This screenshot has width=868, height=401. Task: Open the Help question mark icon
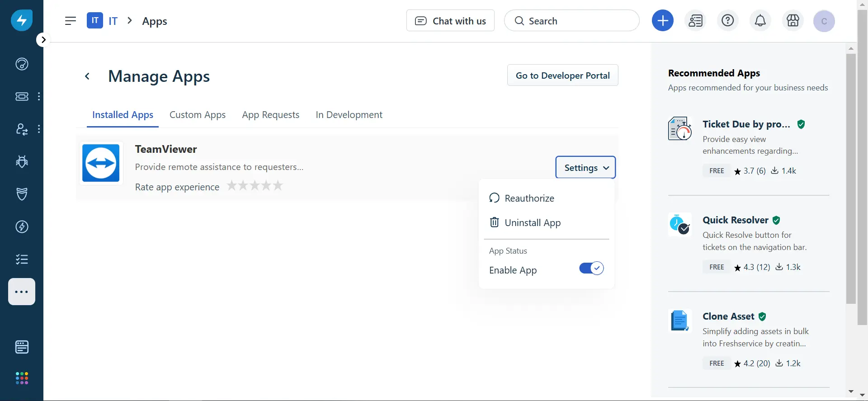(728, 20)
